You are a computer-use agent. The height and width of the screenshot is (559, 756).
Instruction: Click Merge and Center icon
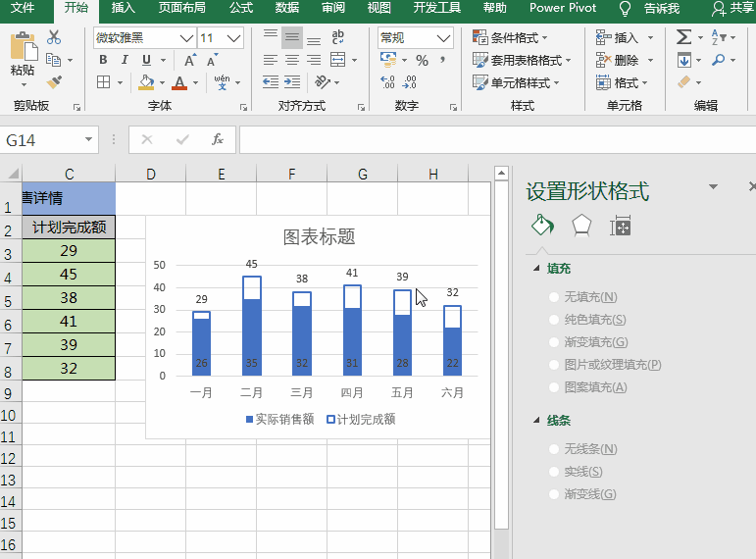(x=338, y=60)
